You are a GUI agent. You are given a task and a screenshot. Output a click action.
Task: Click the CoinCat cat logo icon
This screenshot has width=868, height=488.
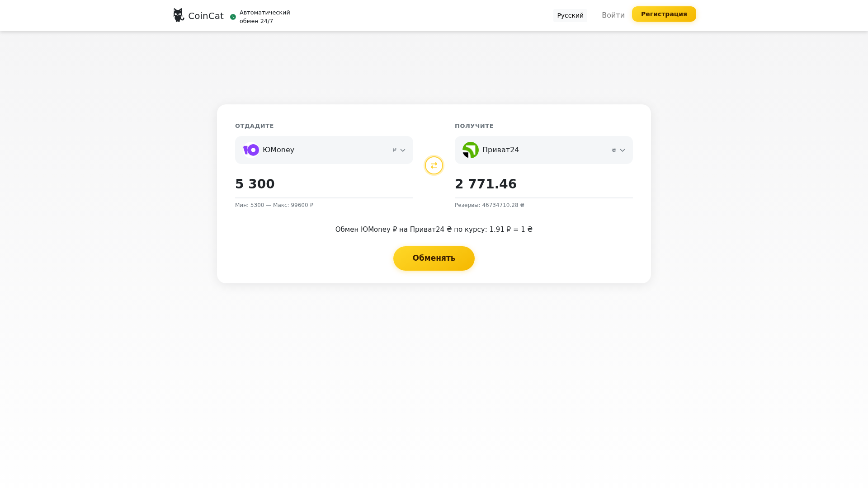pos(179,15)
